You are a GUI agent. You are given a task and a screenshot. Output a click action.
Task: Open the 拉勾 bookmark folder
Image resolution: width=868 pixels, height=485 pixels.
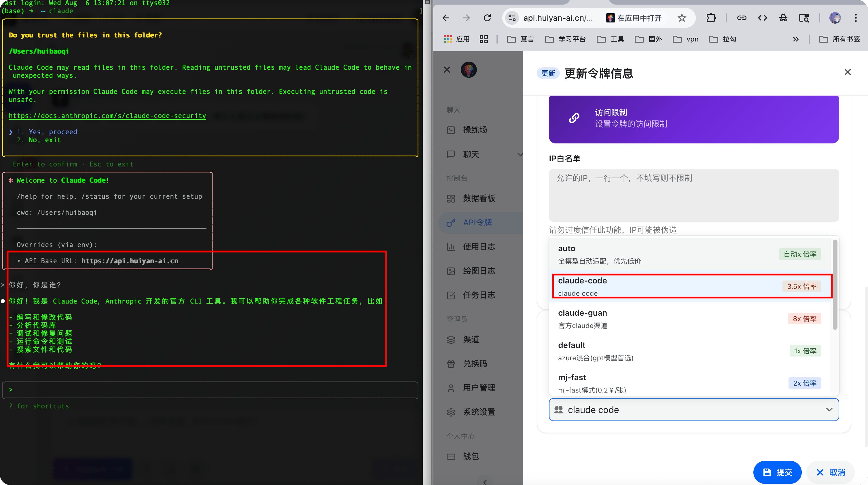tap(723, 39)
